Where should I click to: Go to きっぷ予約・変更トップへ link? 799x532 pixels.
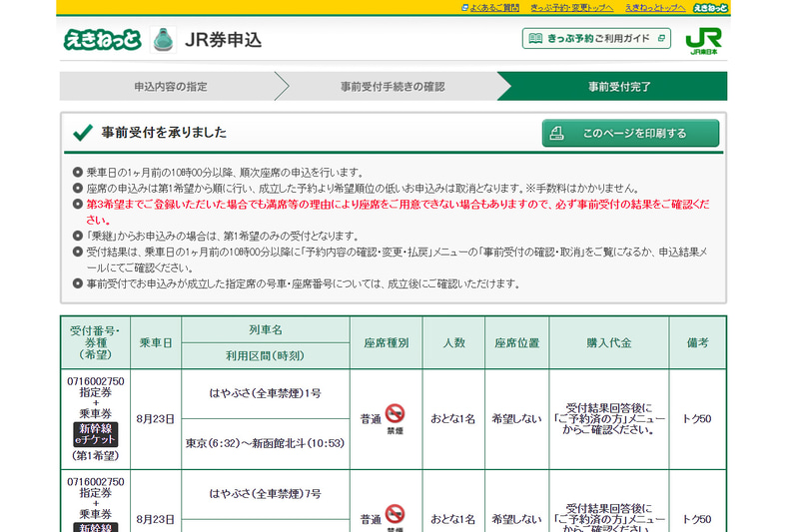point(571,8)
